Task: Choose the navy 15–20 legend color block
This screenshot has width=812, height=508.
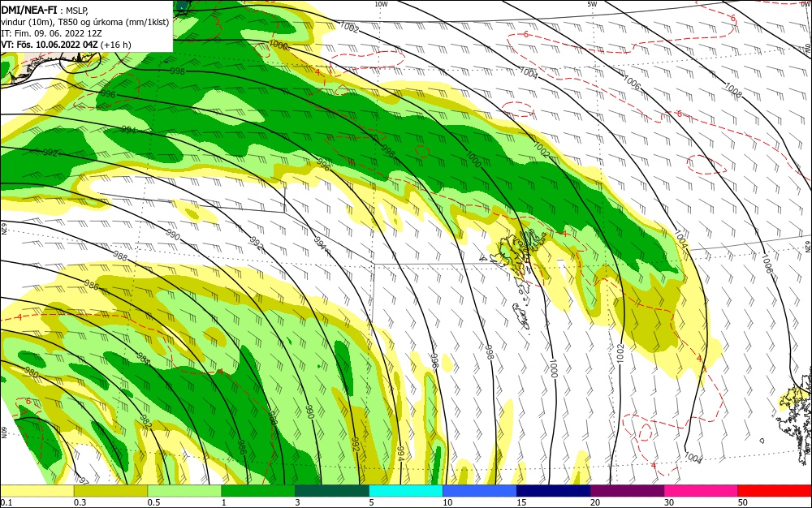Action: pyautogui.click(x=554, y=491)
